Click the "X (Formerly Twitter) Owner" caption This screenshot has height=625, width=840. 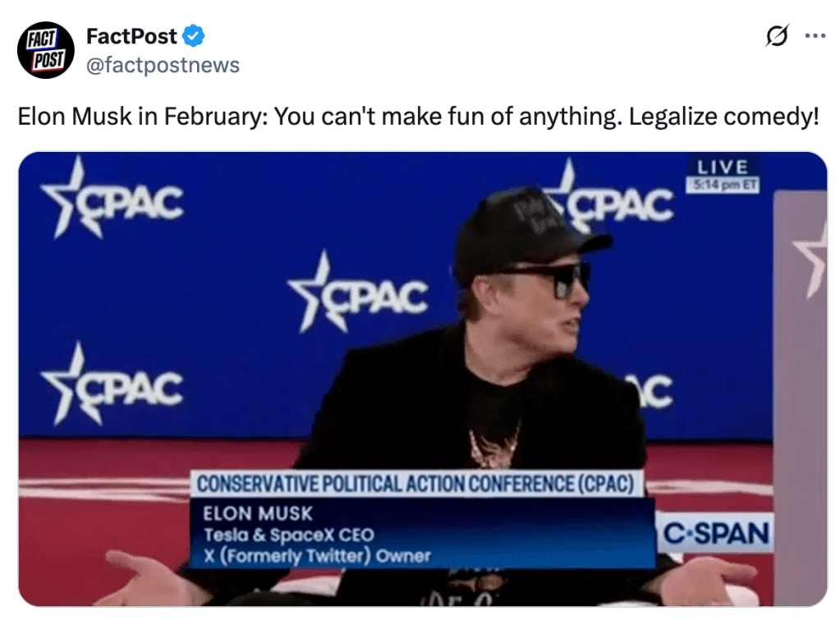[316, 556]
